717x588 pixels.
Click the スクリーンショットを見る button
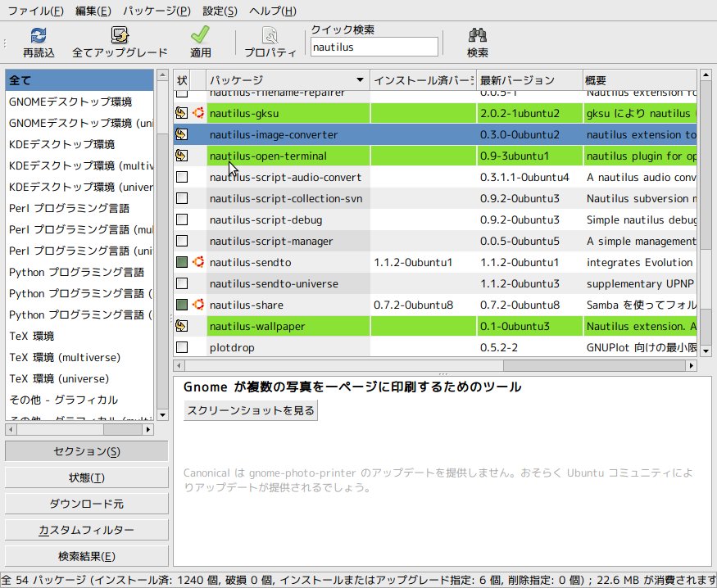(251, 410)
